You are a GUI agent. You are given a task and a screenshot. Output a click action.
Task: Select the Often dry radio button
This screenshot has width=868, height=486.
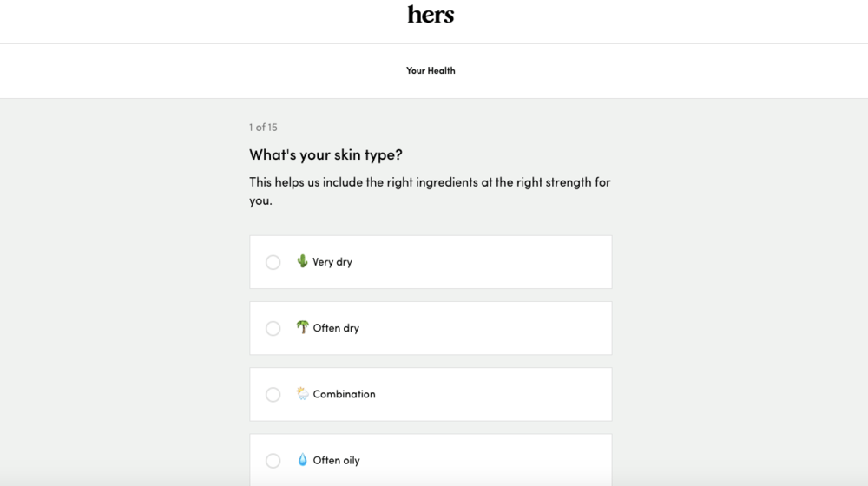(x=273, y=328)
